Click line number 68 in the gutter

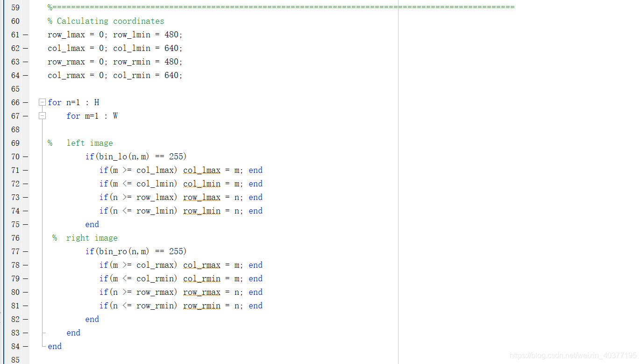click(15, 129)
